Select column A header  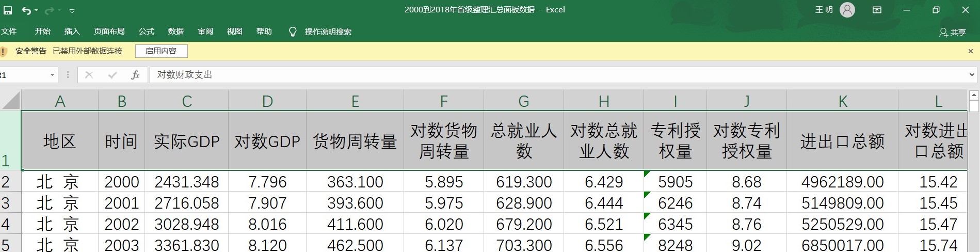pyautogui.click(x=60, y=101)
